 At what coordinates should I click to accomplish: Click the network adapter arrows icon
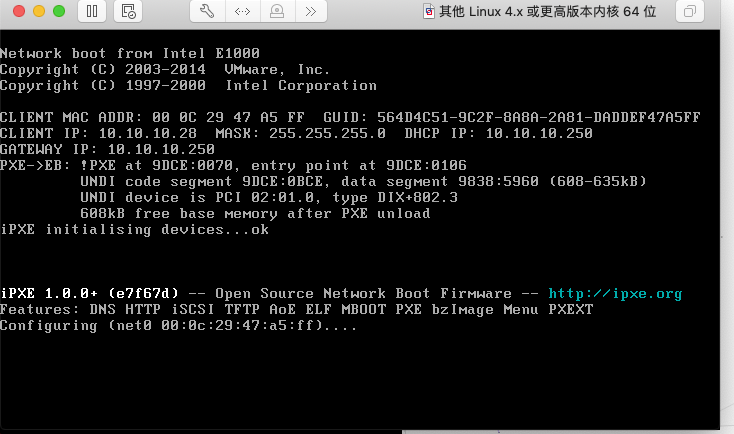point(242,11)
